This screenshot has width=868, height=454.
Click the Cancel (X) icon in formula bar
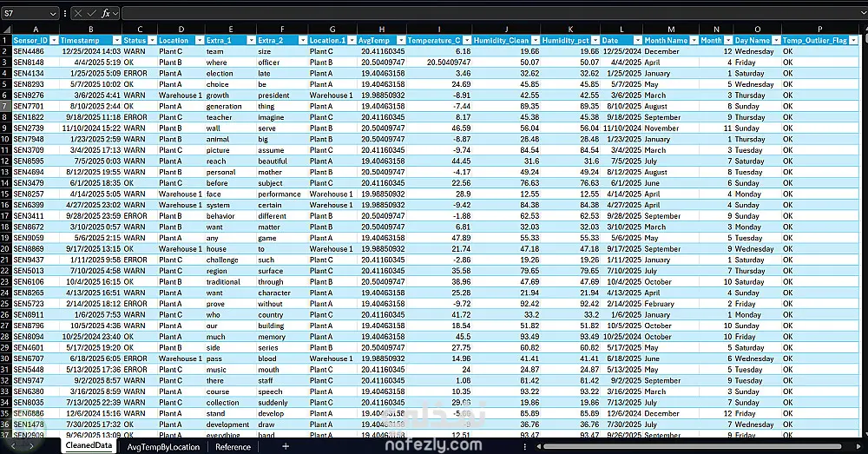(78, 13)
